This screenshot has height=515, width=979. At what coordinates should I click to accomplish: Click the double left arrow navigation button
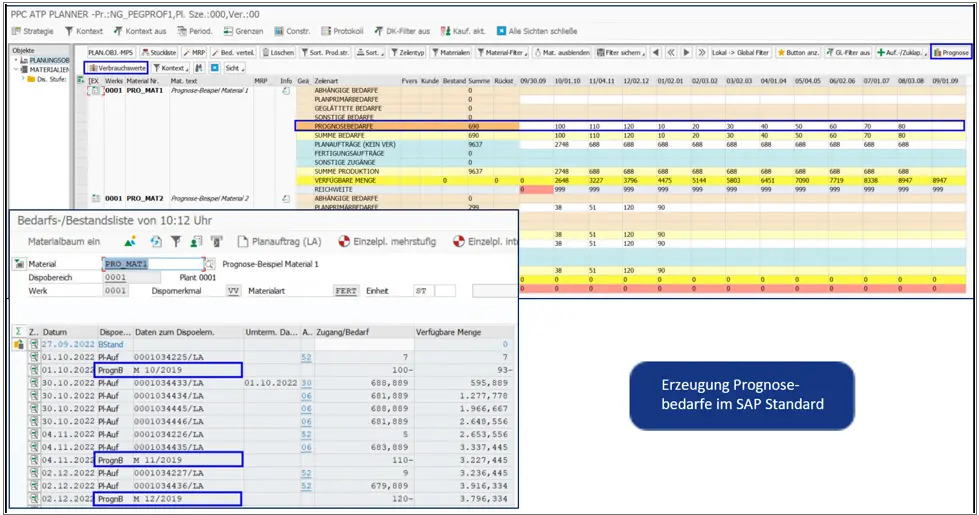[671, 52]
